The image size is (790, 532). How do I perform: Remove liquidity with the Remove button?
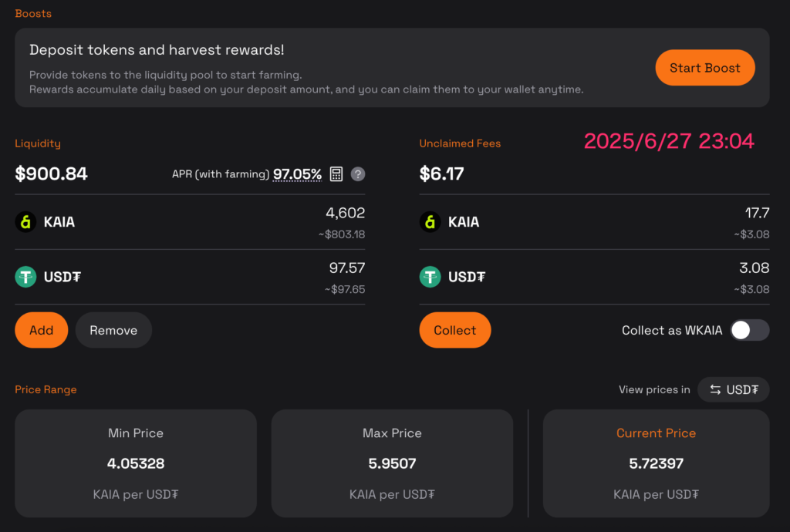(x=113, y=330)
